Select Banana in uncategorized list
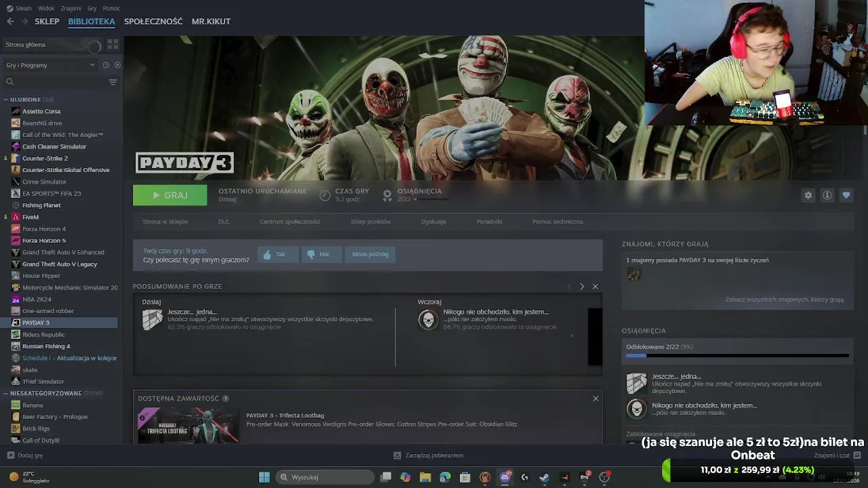868x488 pixels. 33,405
